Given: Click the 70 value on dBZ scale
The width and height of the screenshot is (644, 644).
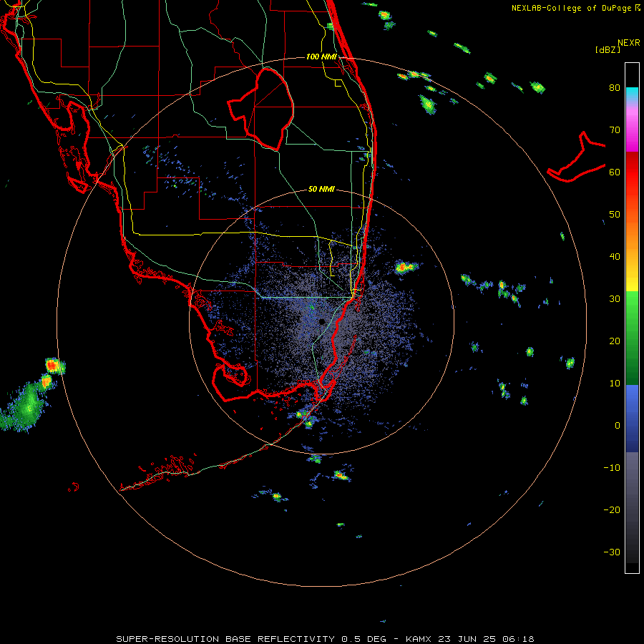Looking at the screenshot, I should coord(615,130).
